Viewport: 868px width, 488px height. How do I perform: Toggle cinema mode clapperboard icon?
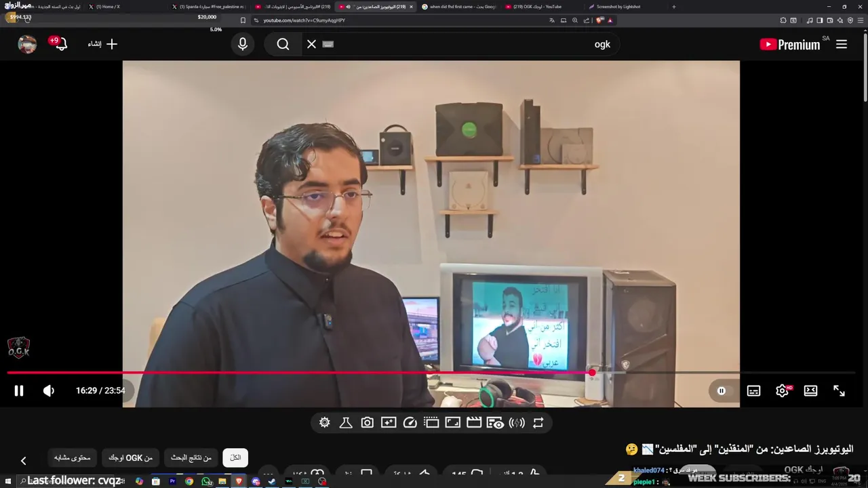click(474, 423)
